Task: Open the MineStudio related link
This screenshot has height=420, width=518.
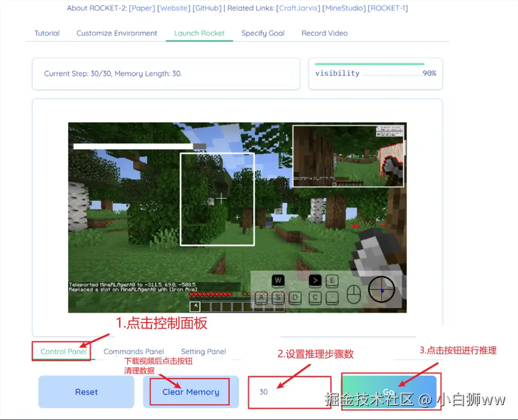Action: (344, 8)
